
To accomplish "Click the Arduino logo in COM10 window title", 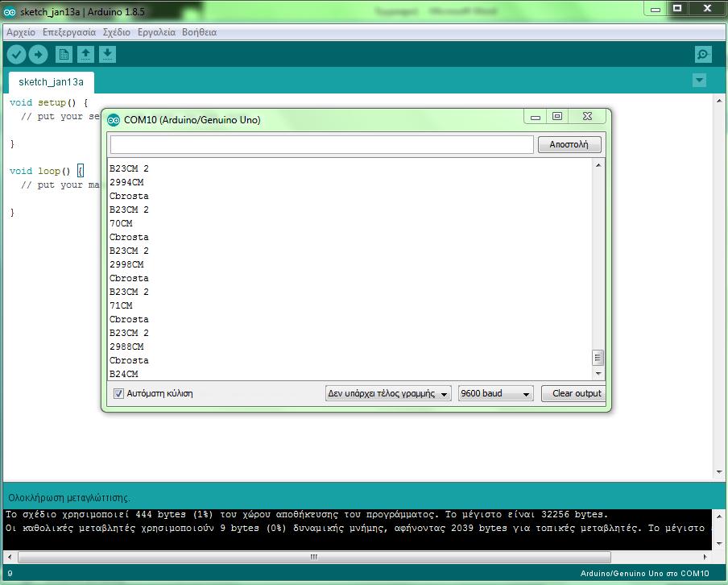I will click(x=114, y=120).
